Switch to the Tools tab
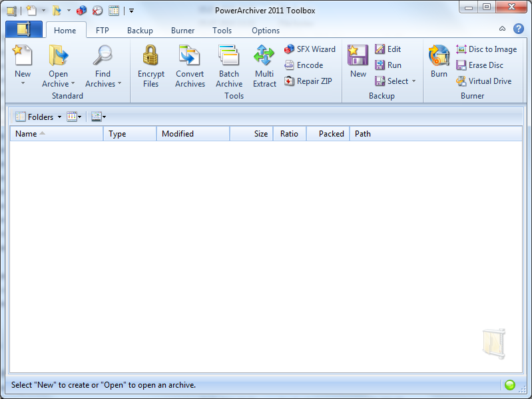The height and width of the screenshot is (399, 532). point(222,31)
